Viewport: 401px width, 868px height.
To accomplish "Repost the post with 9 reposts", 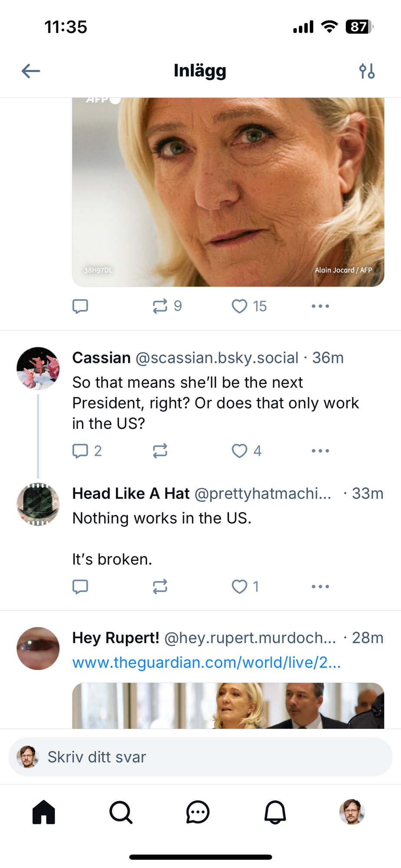I will [x=160, y=306].
